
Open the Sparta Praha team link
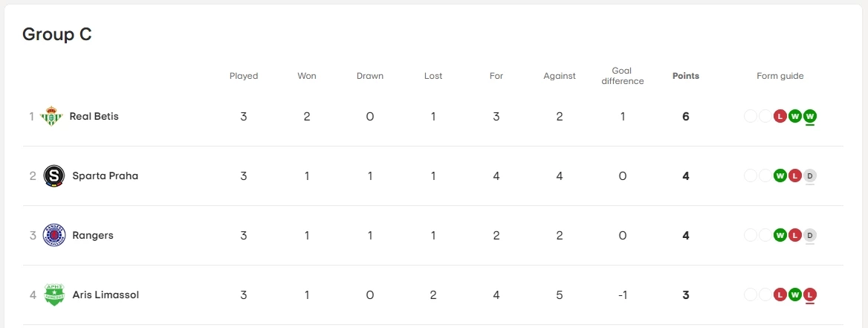coord(105,176)
